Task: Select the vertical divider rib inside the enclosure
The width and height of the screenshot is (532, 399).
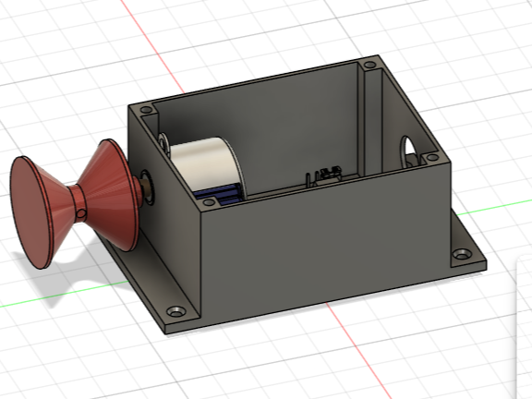Action: click(372, 122)
